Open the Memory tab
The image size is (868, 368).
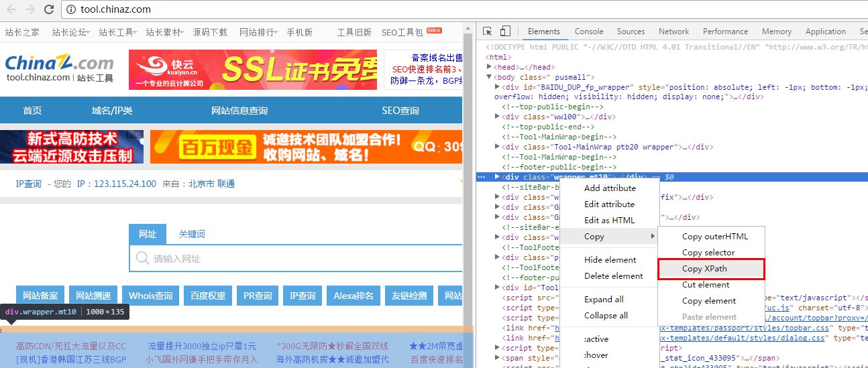(x=776, y=32)
